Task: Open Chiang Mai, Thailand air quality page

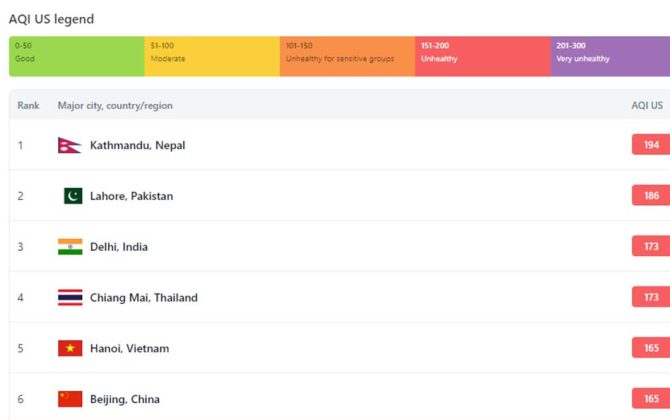Action: pyautogui.click(x=143, y=297)
